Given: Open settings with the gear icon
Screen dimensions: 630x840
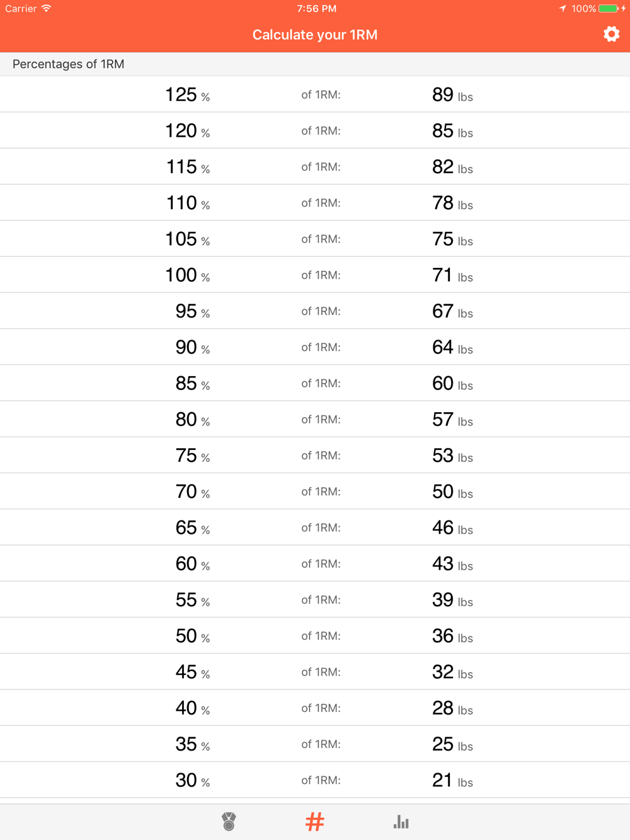Looking at the screenshot, I should pyautogui.click(x=611, y=34).
